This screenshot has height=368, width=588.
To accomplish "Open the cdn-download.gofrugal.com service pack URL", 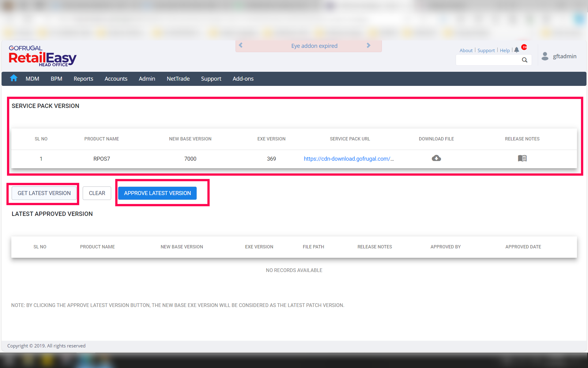I will (x=349, y=159).
